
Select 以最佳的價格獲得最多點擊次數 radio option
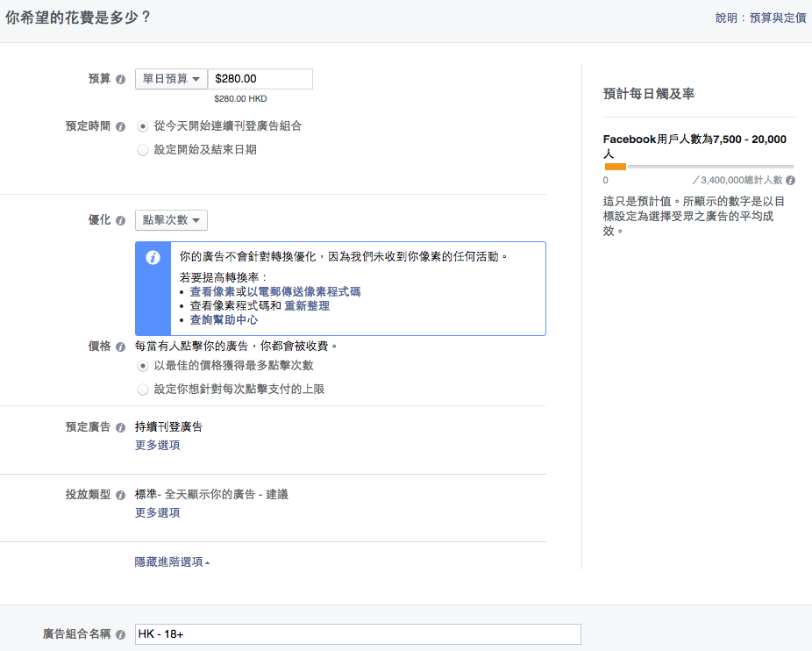[143, 366]
